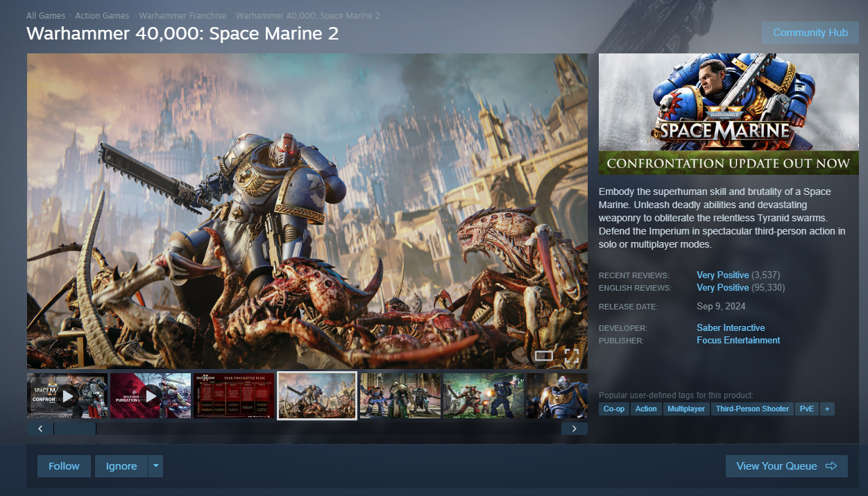The image size is (868, 496).
Task: Select the highlighted battle scene thumbnail
Action: pos(317,396)
